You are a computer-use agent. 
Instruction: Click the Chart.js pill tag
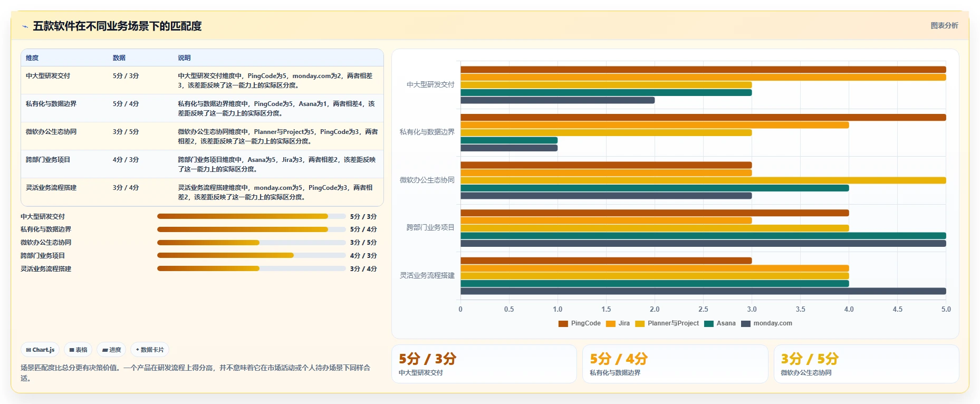point(40,350)
